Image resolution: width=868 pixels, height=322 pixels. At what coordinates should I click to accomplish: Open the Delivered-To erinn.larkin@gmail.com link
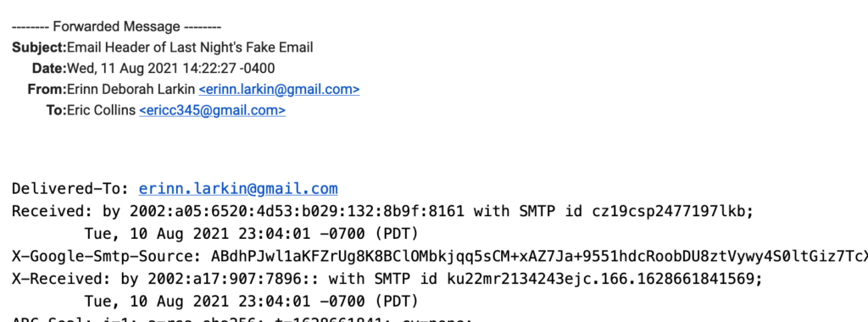[x=238, y=189]
